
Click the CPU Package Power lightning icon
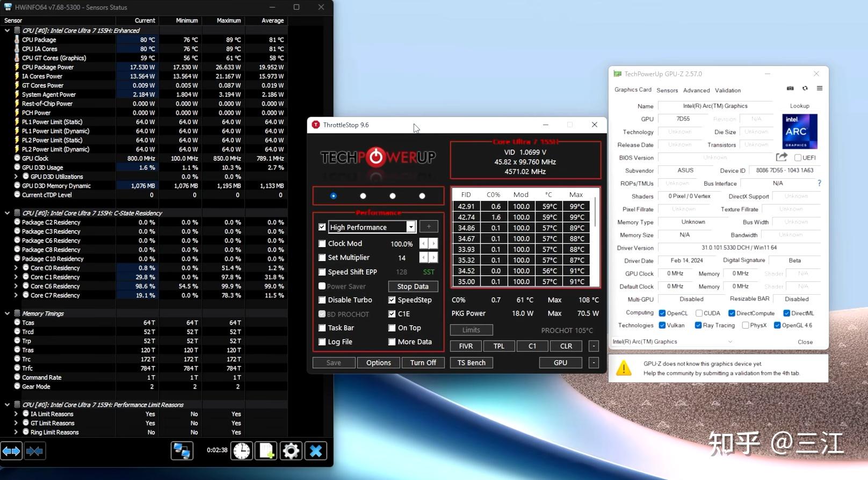(x=17, y=67)
